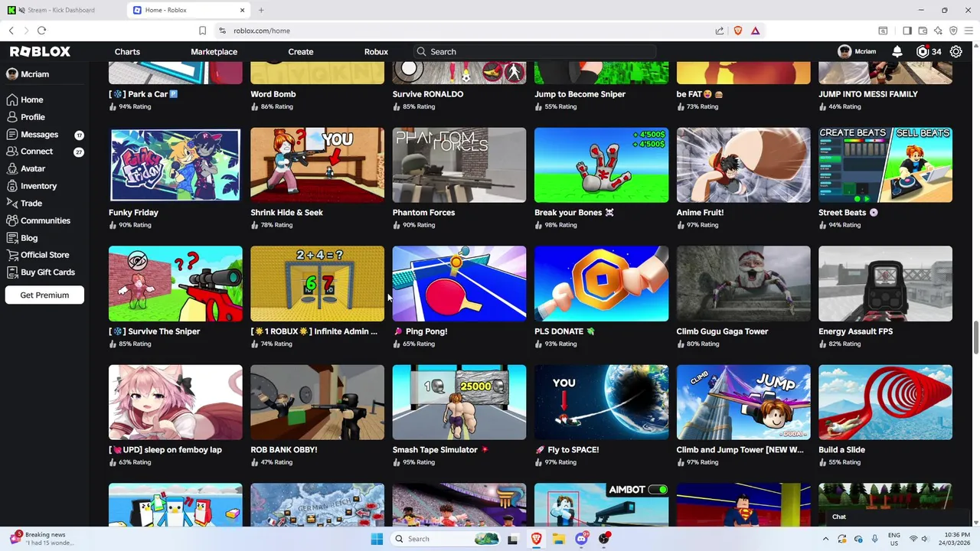The height and width of the screenshot is (551, 980).
Task: Open the Shrink Hide & Seek thumbnail
Action: click(x=317, y=165)
